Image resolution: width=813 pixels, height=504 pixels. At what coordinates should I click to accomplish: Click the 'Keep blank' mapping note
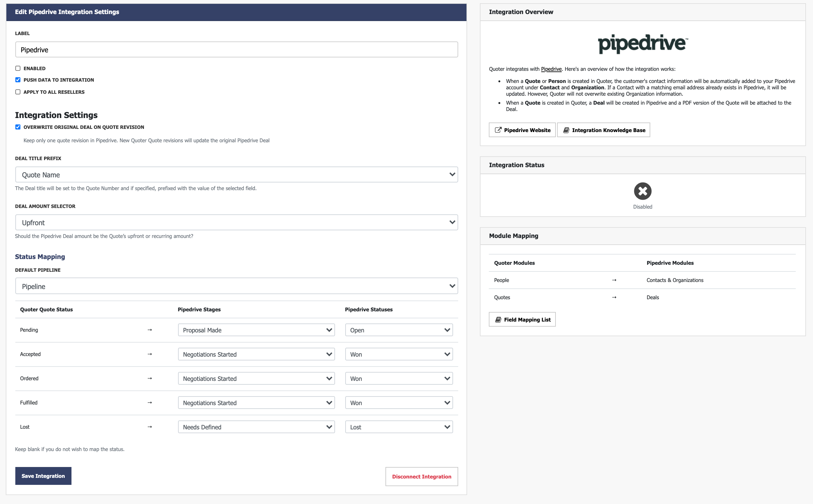[70, 449]
